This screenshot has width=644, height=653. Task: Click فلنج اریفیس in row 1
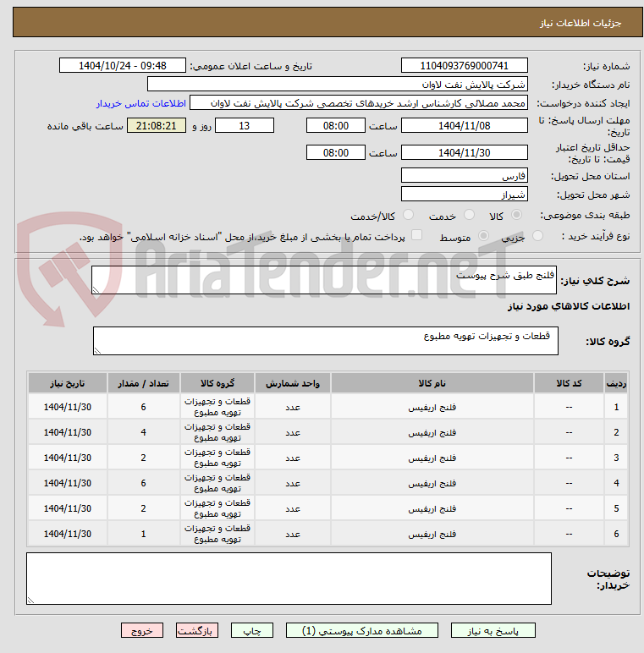pos(432,408)
